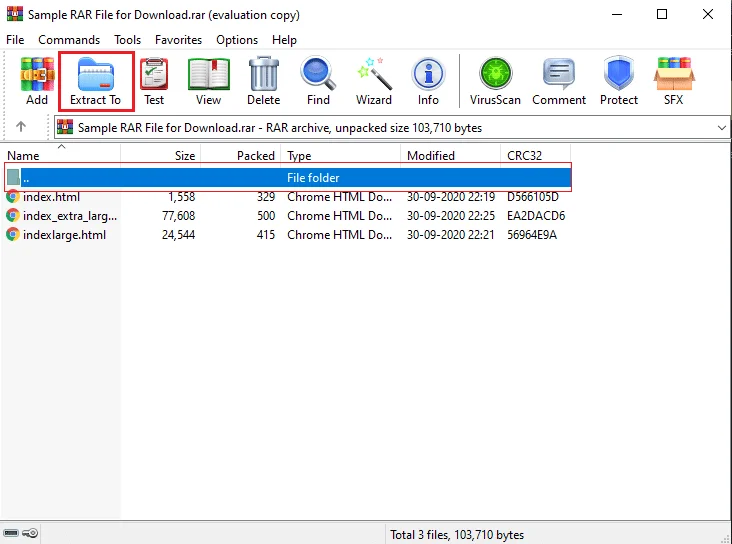
Task: Minimize the WinRAR window
Action: [x=617, y=14]
